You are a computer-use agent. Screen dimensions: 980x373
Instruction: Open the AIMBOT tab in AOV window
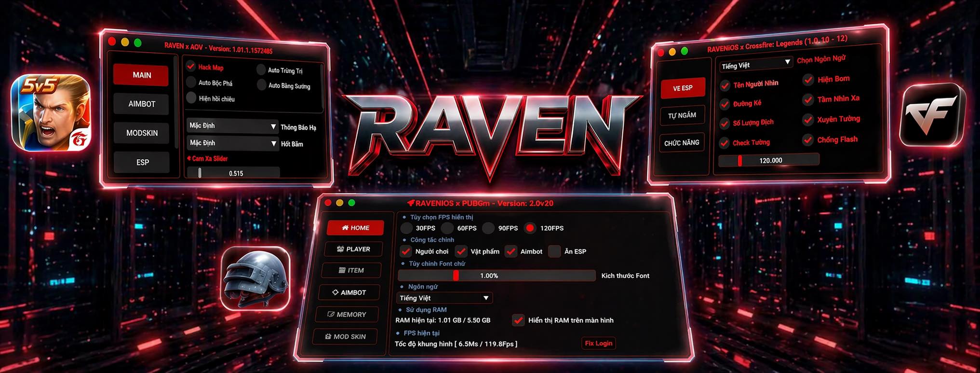[x=141, y=104]
